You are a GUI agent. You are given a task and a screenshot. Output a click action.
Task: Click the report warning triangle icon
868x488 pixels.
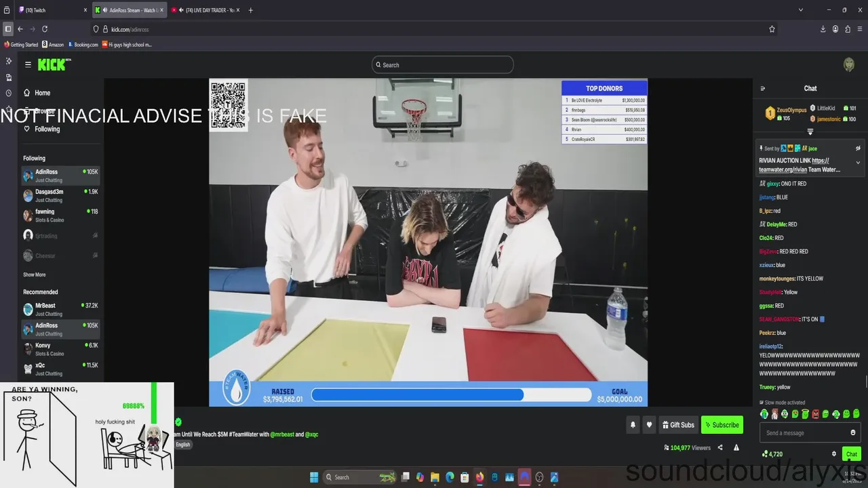point(736,447)
